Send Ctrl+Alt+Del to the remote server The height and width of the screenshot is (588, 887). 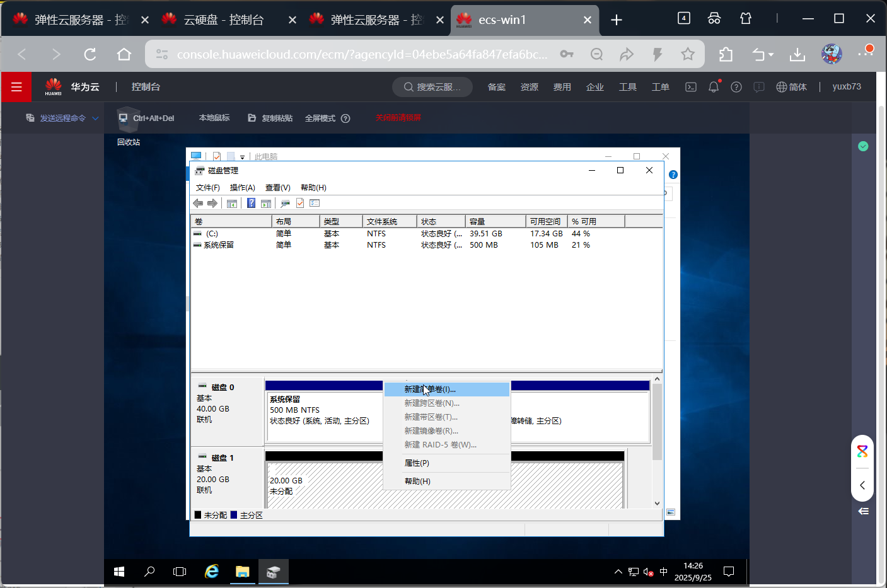point(146,118)
